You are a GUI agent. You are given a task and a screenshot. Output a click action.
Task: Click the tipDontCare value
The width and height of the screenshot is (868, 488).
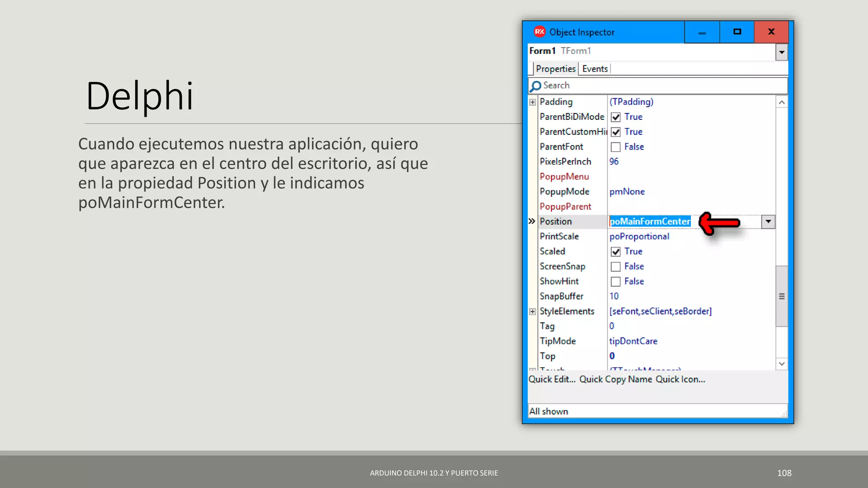tap(633, 341)
